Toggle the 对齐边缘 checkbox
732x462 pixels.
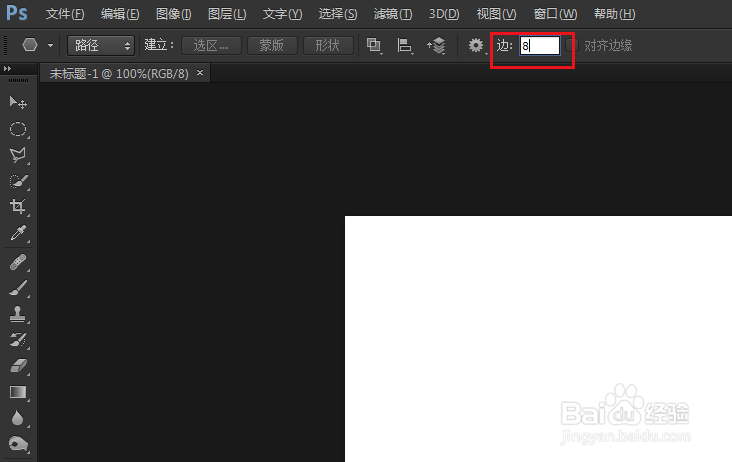571,45
